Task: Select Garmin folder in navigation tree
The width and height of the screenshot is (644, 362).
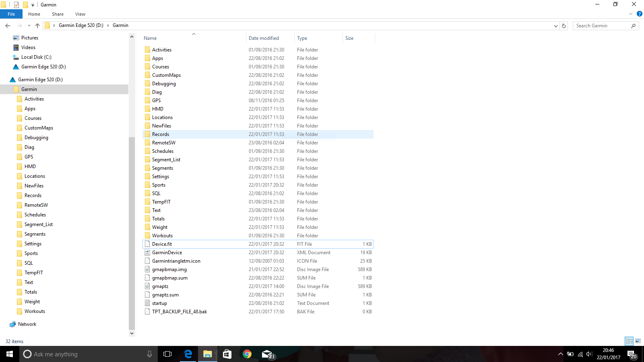Action: (x=29, y=89)
